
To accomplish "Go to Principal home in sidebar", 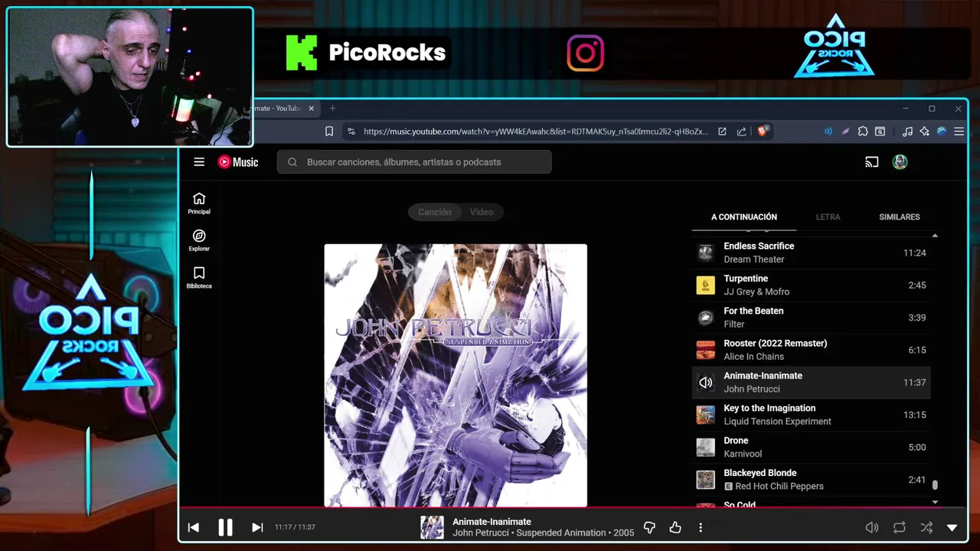I will click(x=199, y=204).
